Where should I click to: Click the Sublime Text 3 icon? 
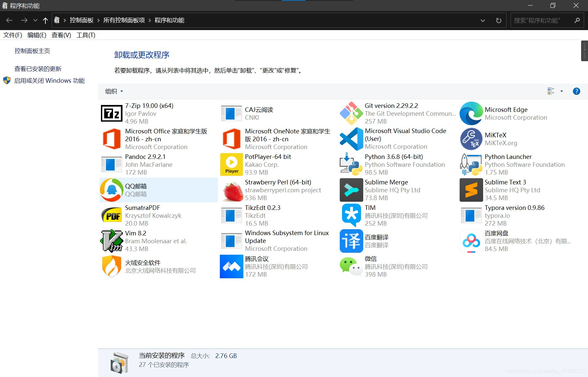471,190
